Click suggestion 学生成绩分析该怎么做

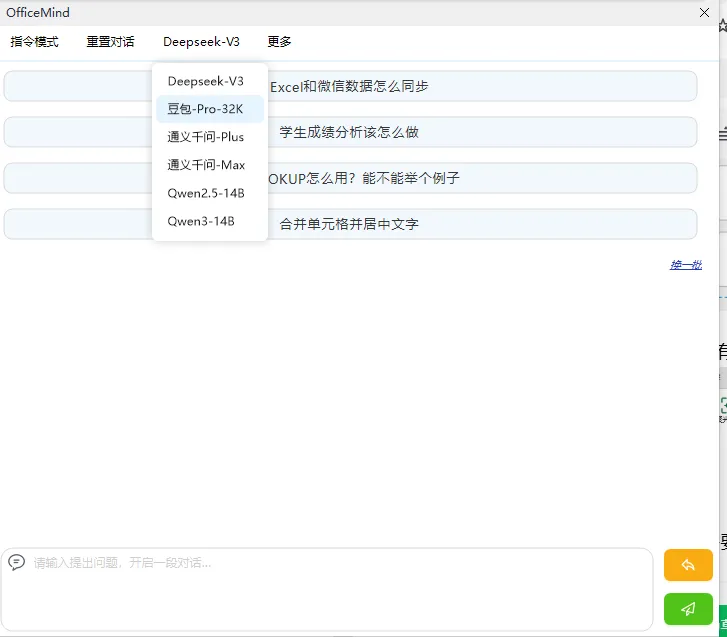click(351, 132)
